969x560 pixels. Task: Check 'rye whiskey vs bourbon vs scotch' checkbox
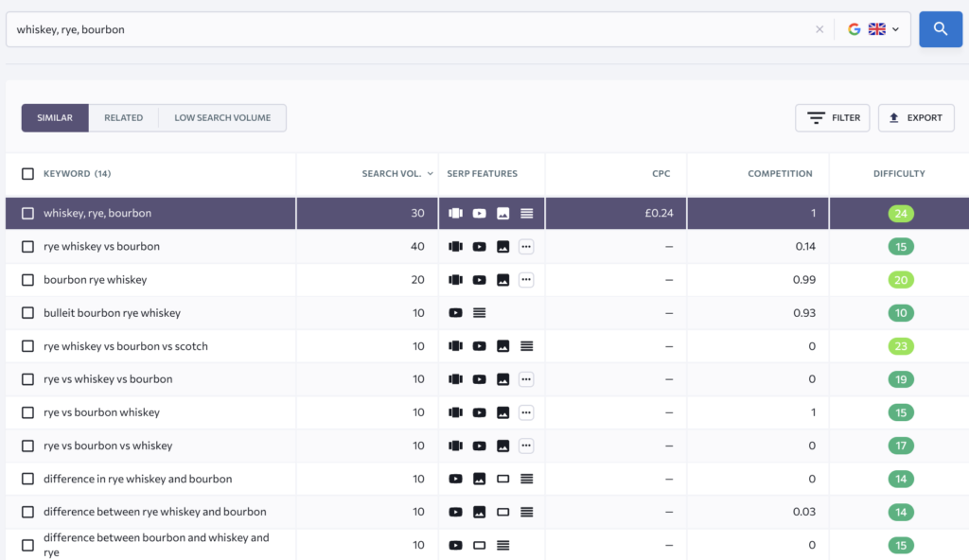tap(27, 346)
